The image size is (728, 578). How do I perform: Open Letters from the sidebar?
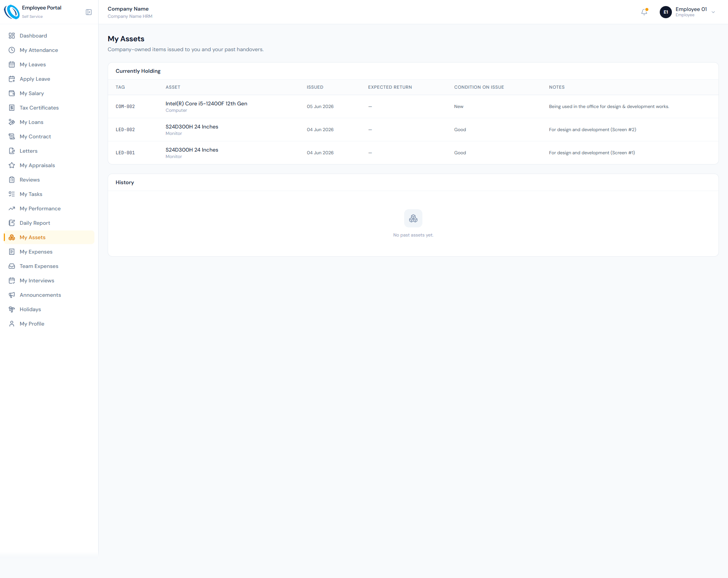point(49,151)
